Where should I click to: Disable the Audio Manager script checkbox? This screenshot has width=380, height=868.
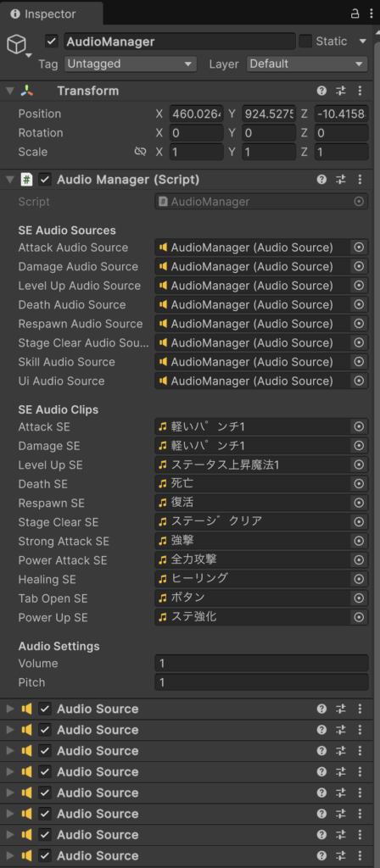pos(46,180)
